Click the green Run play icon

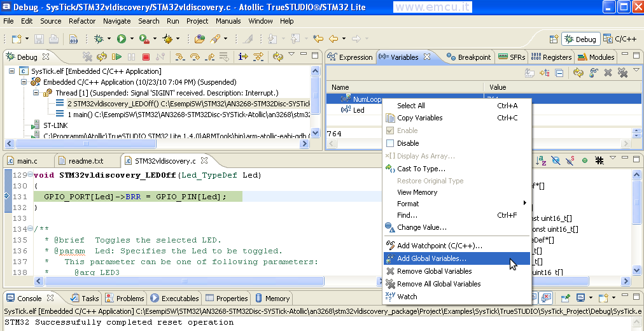point(121,39)
